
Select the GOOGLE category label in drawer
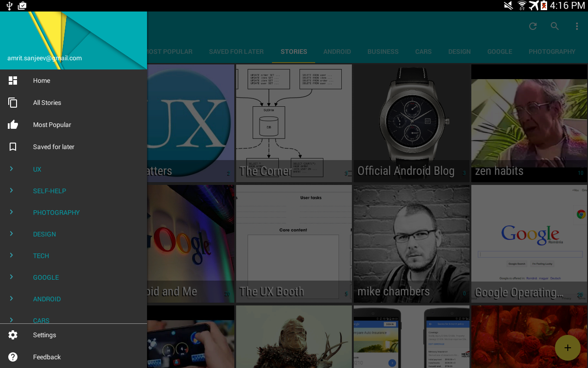click(46, 277)
